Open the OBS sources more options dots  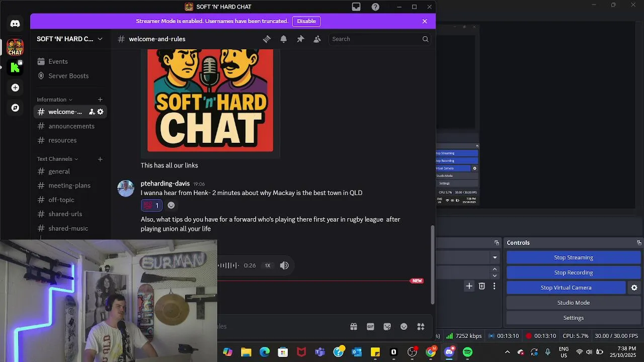pyautogui.click(x=494, y=286)
